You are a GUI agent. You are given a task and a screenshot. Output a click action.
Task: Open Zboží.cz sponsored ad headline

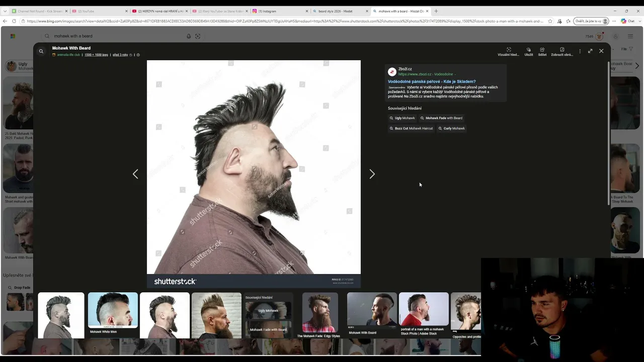pyautogui.click(x=432, y=81)
